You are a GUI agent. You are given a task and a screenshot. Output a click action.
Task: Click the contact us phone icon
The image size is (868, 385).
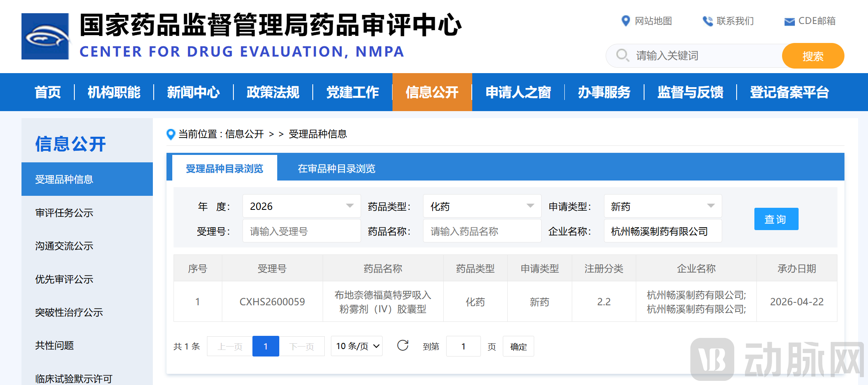click(x=708, y=21)
